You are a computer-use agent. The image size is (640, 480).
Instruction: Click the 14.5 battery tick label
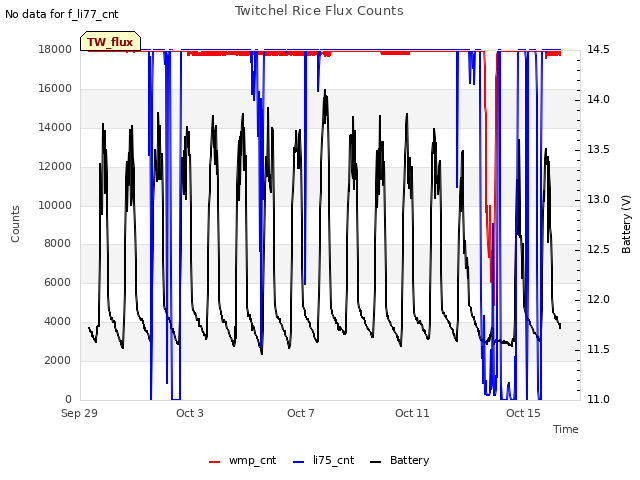click(598, 49)
